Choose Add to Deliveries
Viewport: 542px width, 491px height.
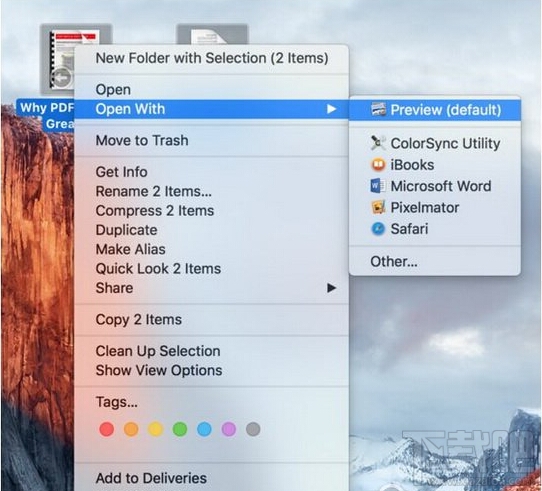212,478
